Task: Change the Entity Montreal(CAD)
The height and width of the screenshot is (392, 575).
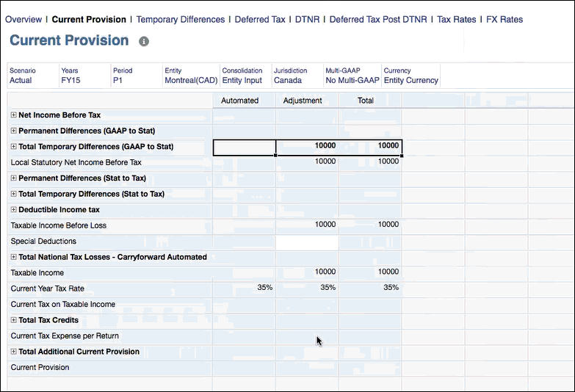Action: [191, 80]
